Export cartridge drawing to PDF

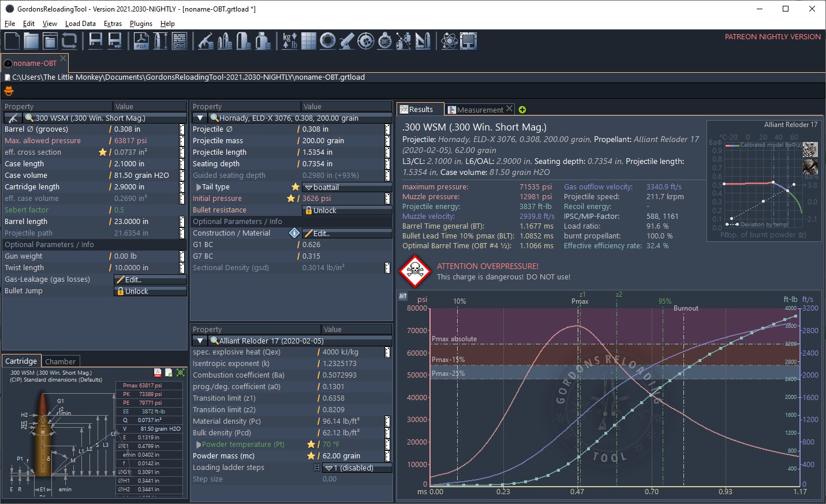[158, 373]
